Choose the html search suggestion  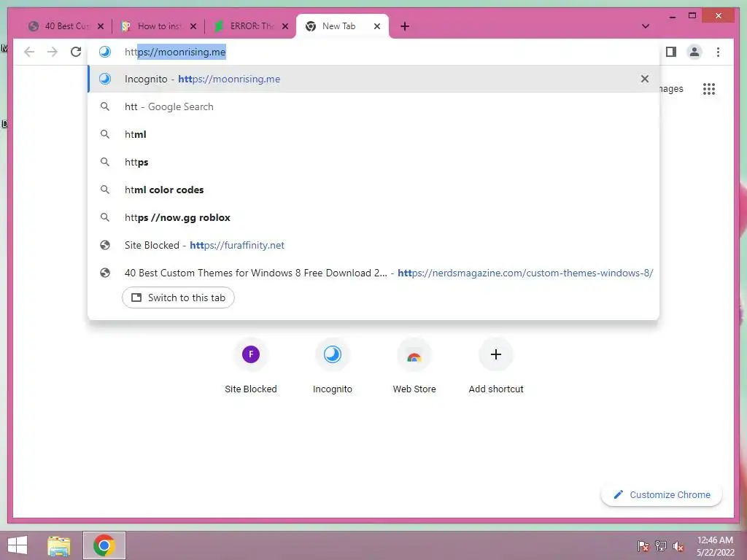pos(373,134)
